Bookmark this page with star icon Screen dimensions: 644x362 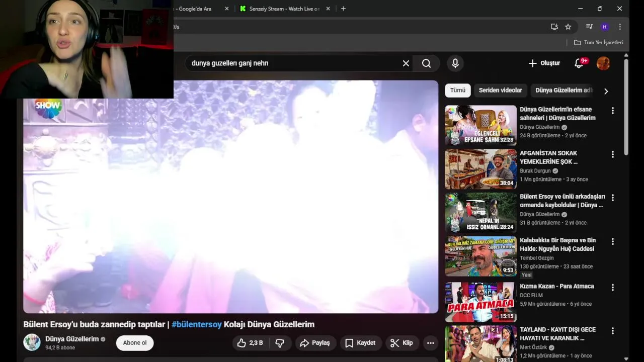(568, 27)
